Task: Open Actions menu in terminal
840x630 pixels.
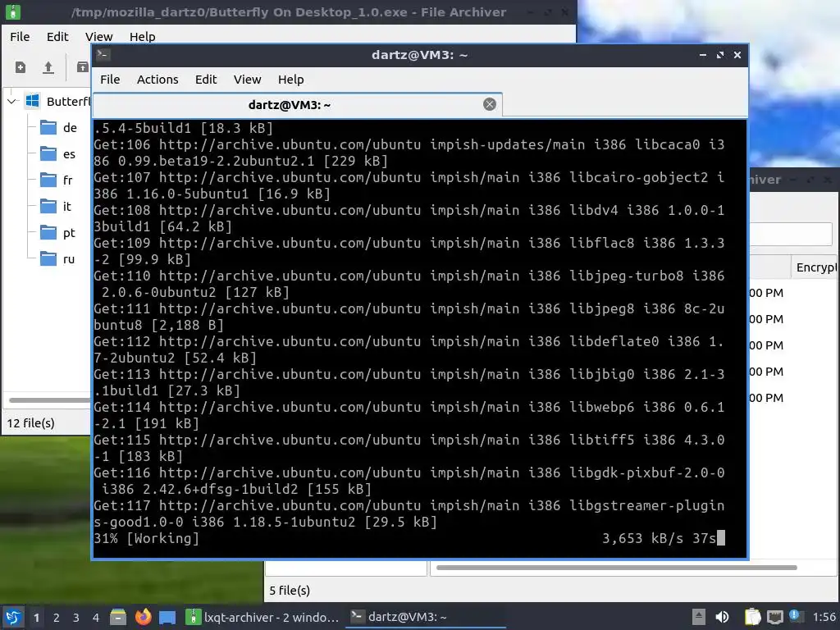Action: pyautogui.click(x=157, y=80)
